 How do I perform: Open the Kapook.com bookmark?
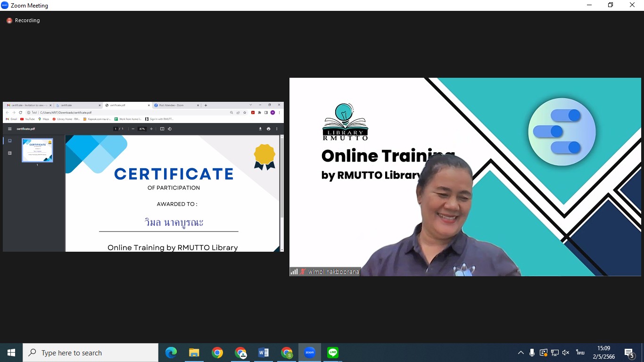tap(97, 119)
